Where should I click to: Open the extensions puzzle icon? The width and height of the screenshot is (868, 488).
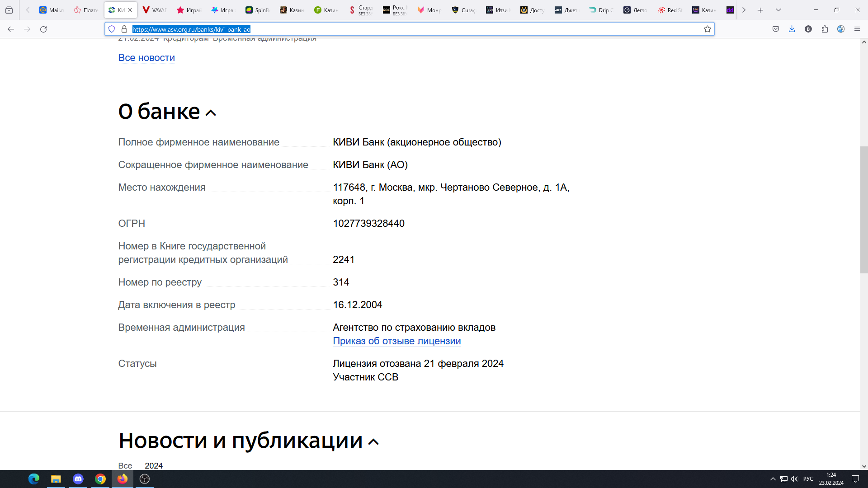(x=825, y=29)
